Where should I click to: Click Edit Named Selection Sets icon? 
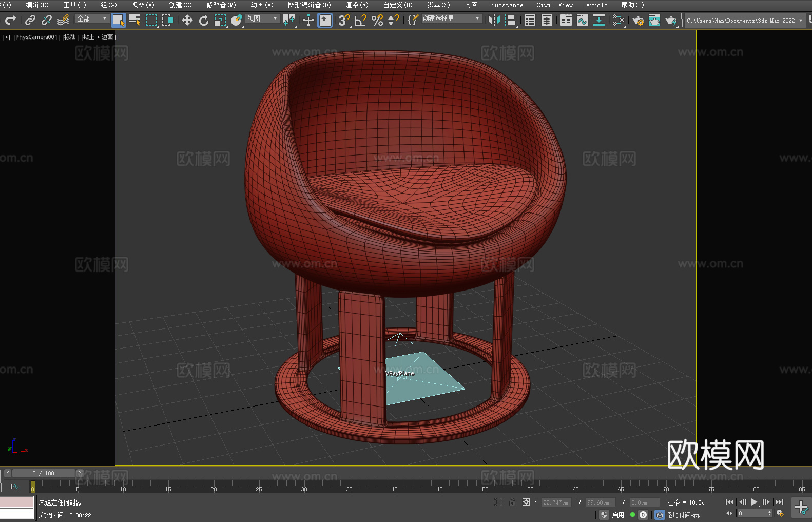click(x=413, y=20)
